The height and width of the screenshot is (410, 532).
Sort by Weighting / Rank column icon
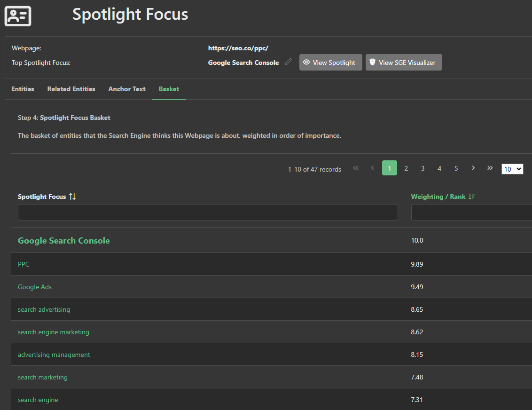click(472, 197)
